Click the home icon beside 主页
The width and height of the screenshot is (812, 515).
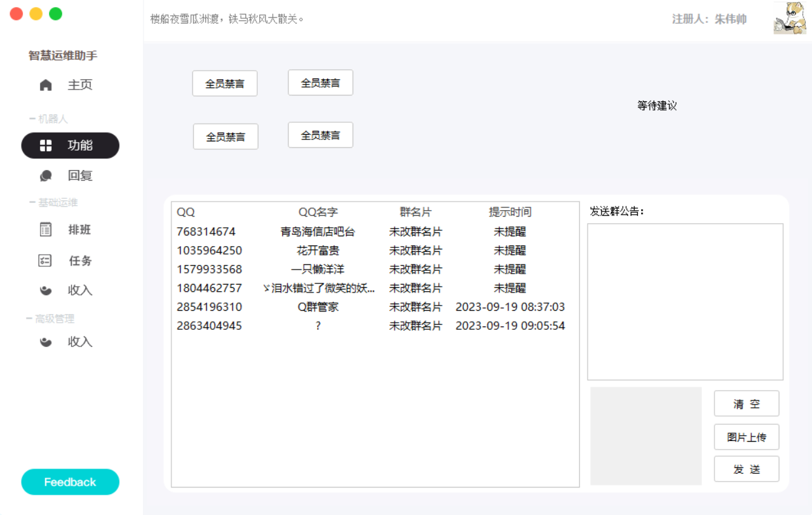pyautogui.click(x=46, y=85)
